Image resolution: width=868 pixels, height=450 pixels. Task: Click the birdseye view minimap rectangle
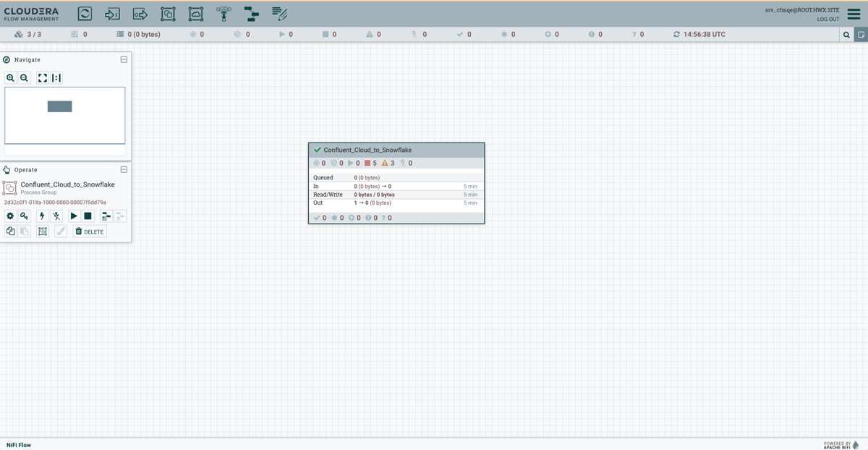click(59, 106)
